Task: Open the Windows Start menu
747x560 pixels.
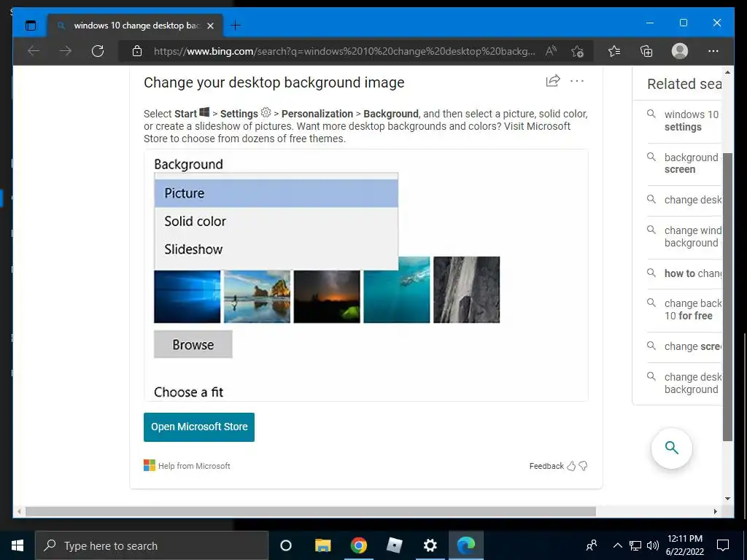Action: click(x=18, y=545)
